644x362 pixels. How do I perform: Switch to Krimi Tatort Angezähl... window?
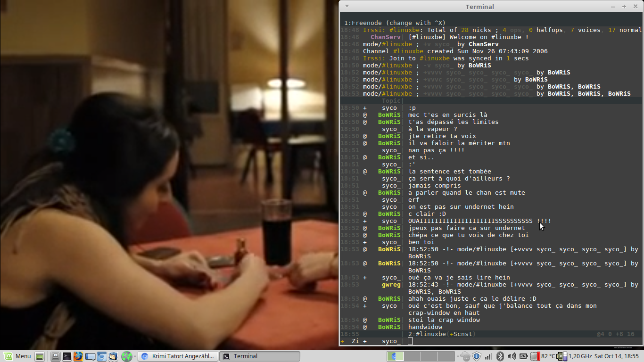[x=178, y=356]
